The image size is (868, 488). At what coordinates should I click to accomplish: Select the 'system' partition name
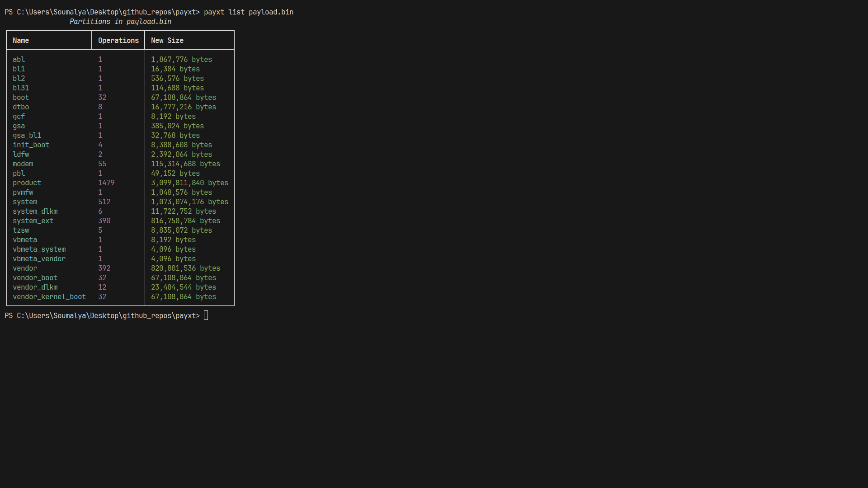25,202
